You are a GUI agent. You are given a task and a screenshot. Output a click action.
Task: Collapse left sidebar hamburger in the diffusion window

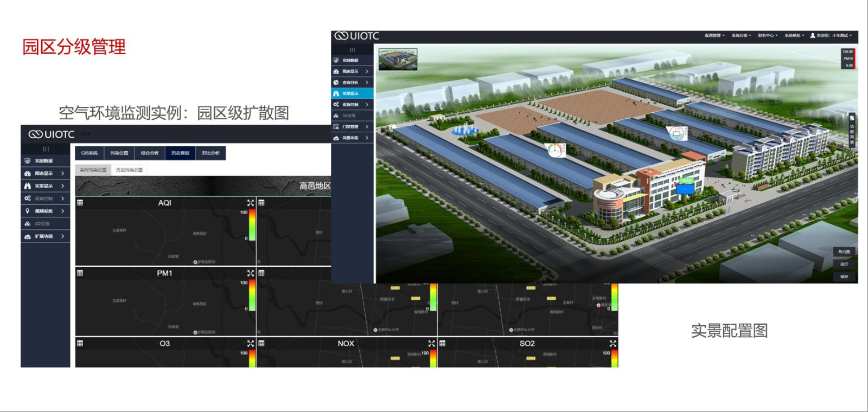tap(46, 149)
